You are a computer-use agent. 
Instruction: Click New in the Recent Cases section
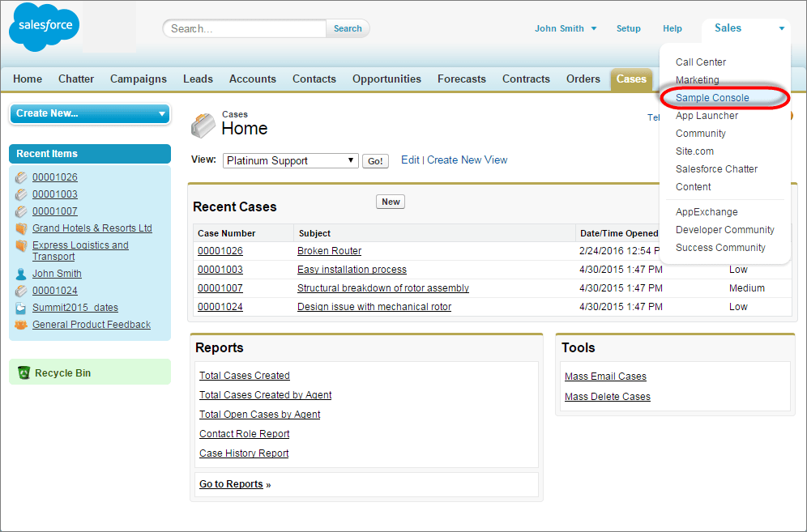click(391, 201)
